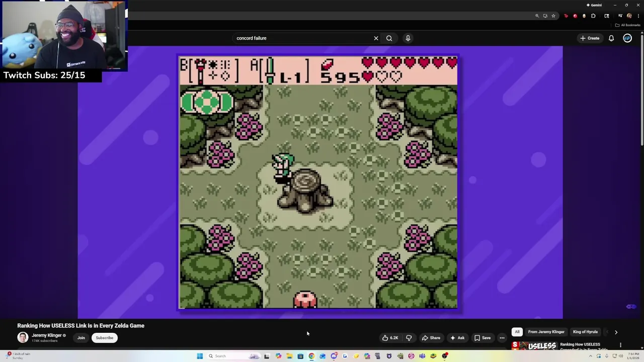The height and width of the screenshot is (362, 644).
Task: Open options for recommended USELESS video
Action: point(620,345)
